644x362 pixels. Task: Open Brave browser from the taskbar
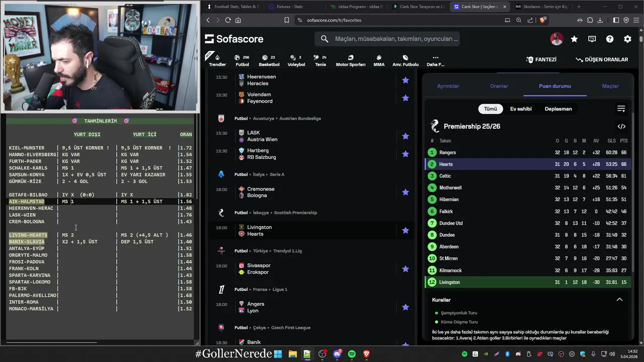coord(366,354)
